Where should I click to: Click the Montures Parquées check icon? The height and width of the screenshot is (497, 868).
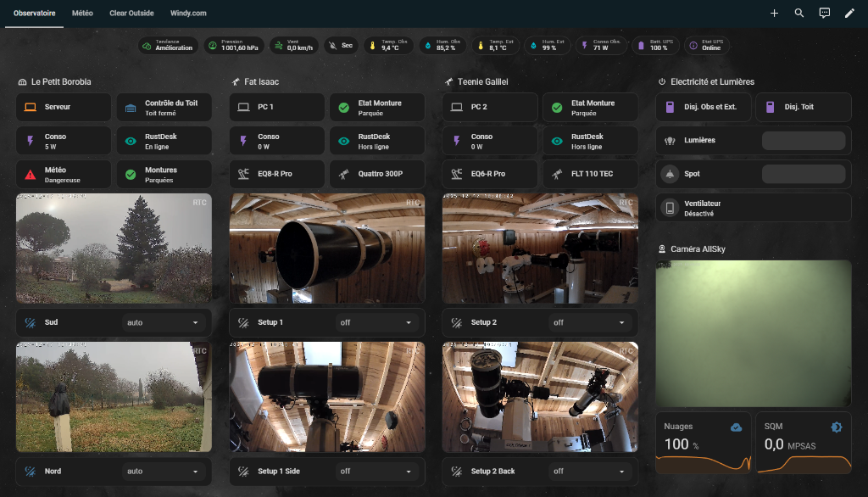(x=131, y=175)
